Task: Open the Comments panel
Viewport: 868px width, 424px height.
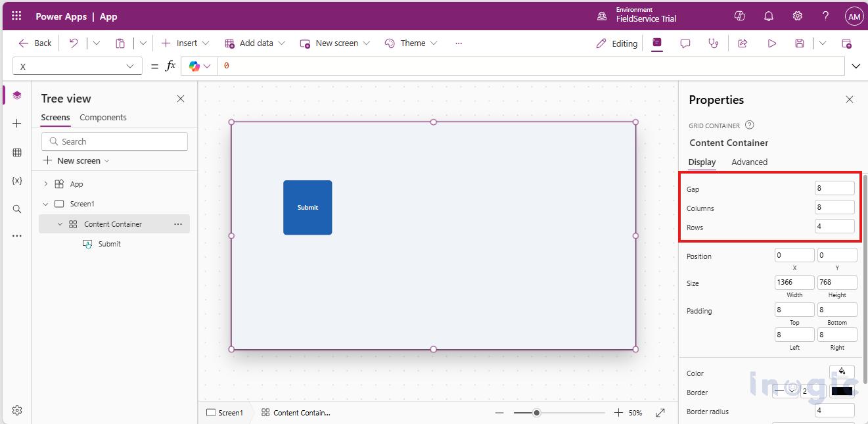Action: coord(685,43)
